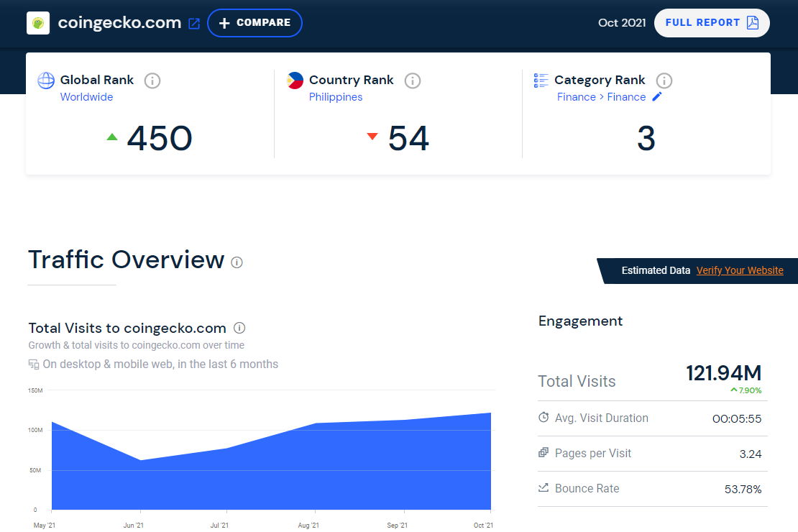Show Category Rank info tooltip icon
The width and height of the screenshot is (798, 532).
(664, 81)
